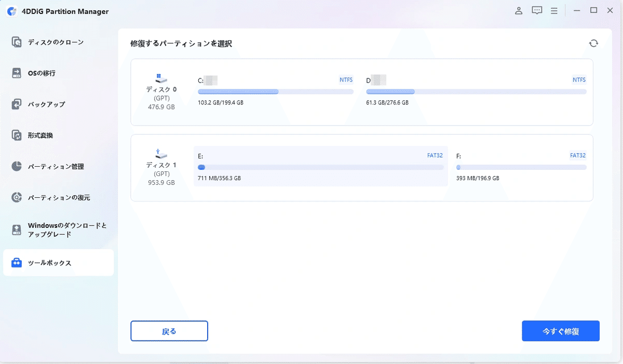Select the パーティション管理 pie-chart icon
Viewport: 623px width, 364px height.
17,166
